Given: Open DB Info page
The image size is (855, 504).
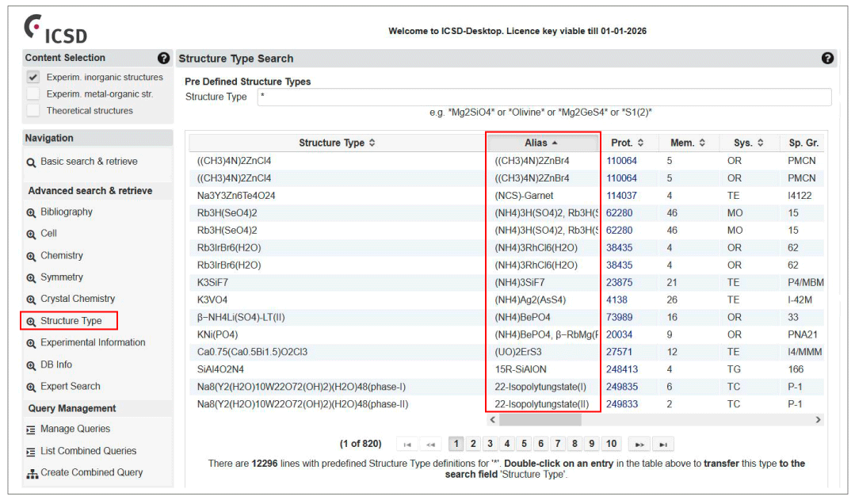Looking at the screenshot, I should click(x=56, y=365).
